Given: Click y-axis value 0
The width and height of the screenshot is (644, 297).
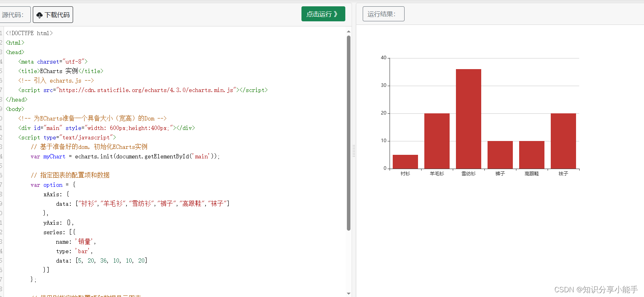Looking at the screenshot, I should coord(385,168).
